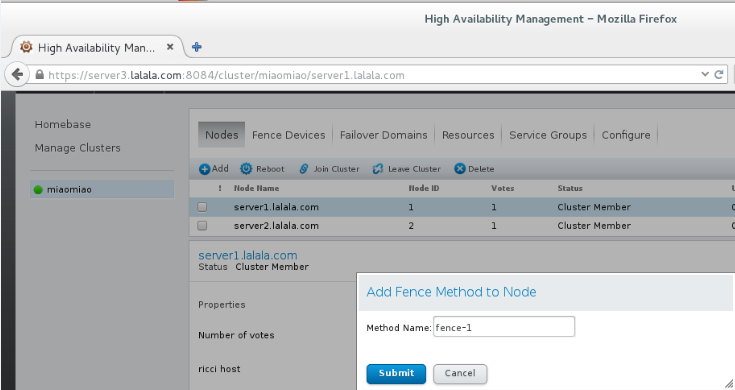Click Cluster Member status for server2 row
This screenshot has width=735, height=390.
pos(594,225)
